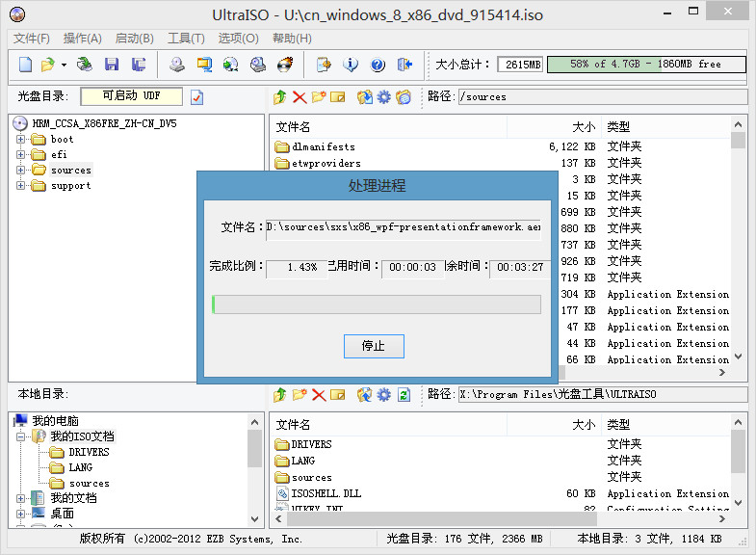Select the LANG folder in local tree

point(80,467)
